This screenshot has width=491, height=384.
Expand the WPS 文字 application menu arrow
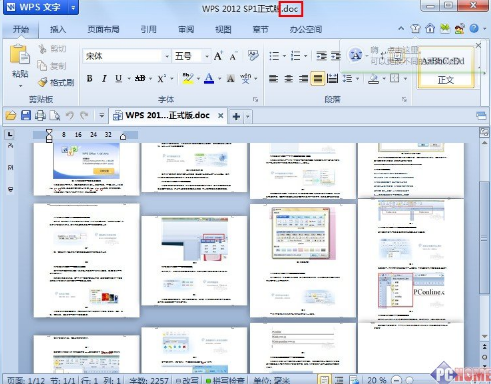pyautogui.click(x=73, y=7)
